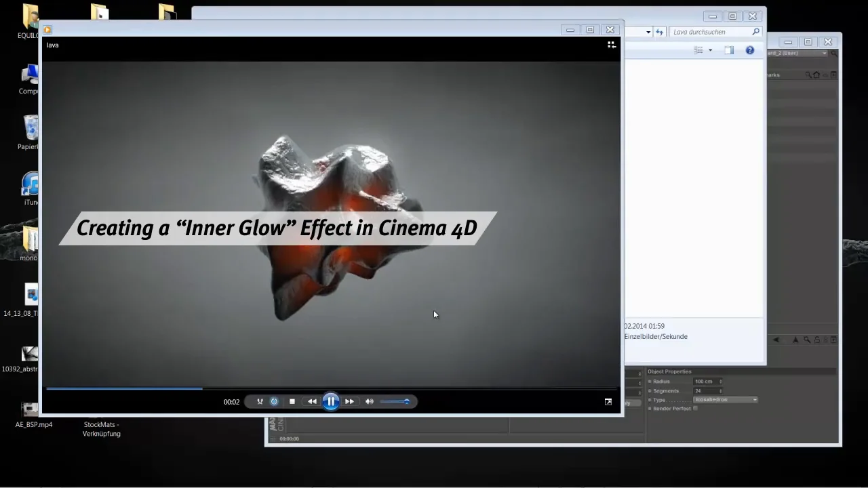This screenshot has width=868, height=488.
Task: Toggle the Type keyframe dot
Action: tap(650, 400)
